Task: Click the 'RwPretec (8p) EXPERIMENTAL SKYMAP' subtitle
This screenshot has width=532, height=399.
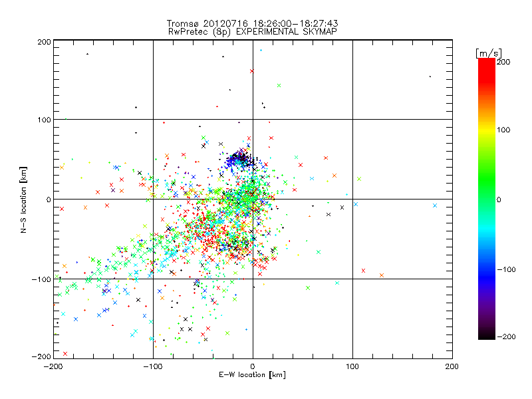Action: (253, 31)
